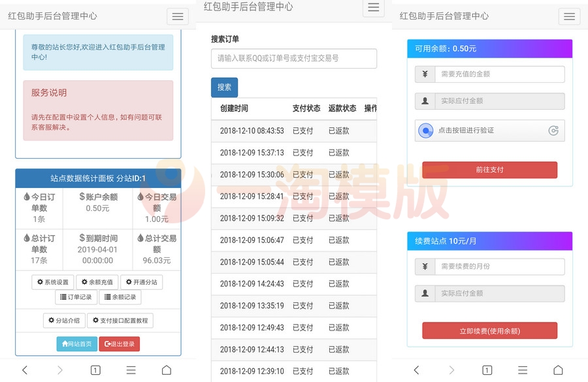Open 系统设置 system settings
Image resolution: width=588 pixels, height=382 pixels.
(x=53, y=282)
